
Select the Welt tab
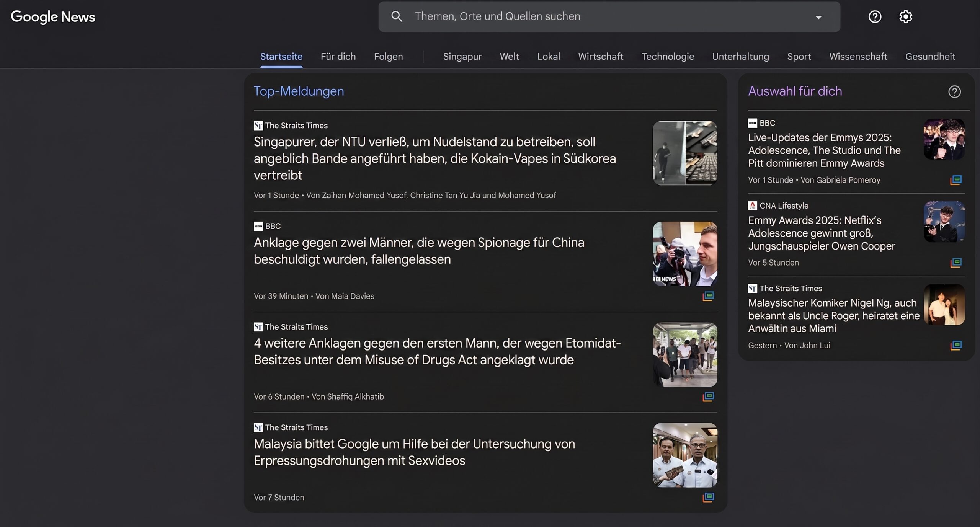pos(509,57)
